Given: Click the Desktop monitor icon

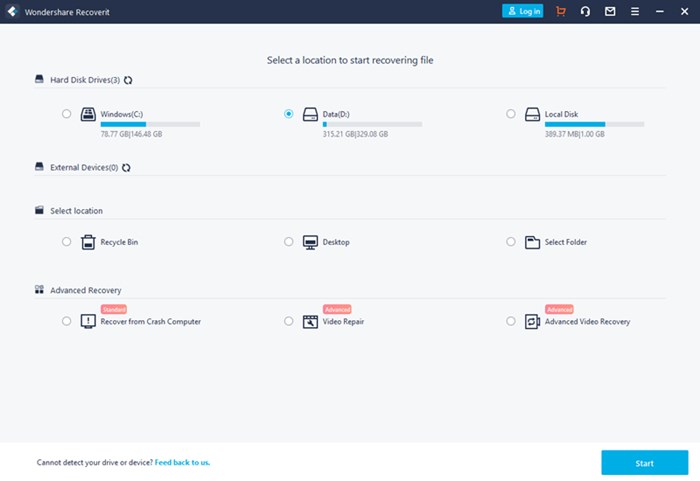Looking at the screenshot, I should click(x=310, y=242).
